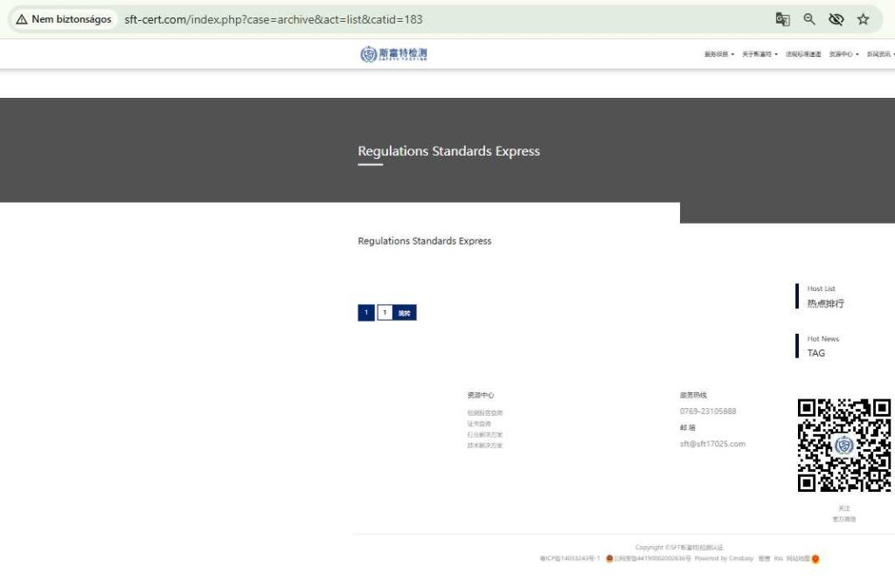Viewport: 895px width, 588px height.
Task: Select page 1 in the pagination
Action: tap(366, 313)
